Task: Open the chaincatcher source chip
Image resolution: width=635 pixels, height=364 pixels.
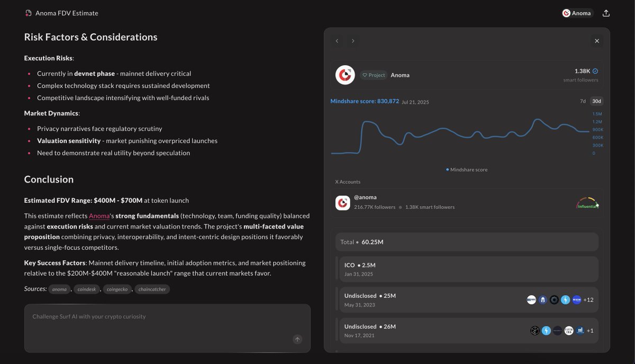Action: pyautogui.click(x=152, y=289)
